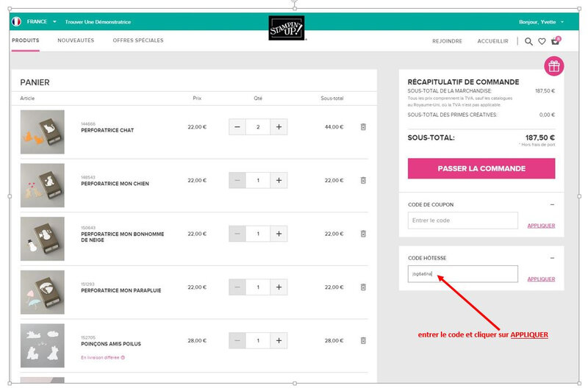The height and width of the screenshot is (391, 588).
Task: Apply the coupon code with APPLIQUER
Action: 541,226
